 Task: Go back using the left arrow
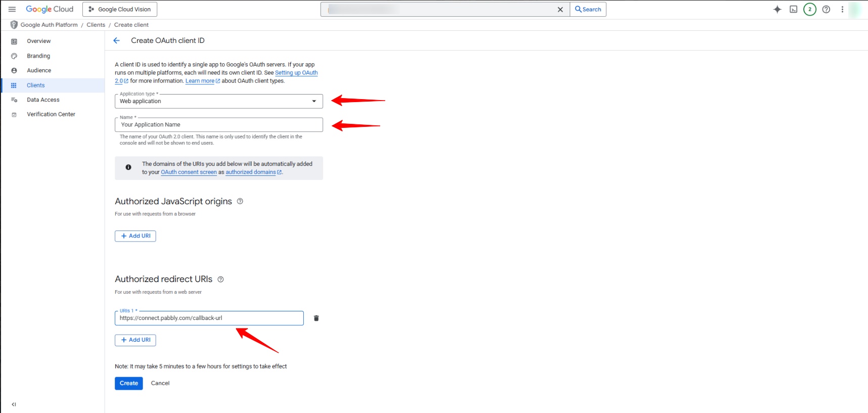coord(117,40)
